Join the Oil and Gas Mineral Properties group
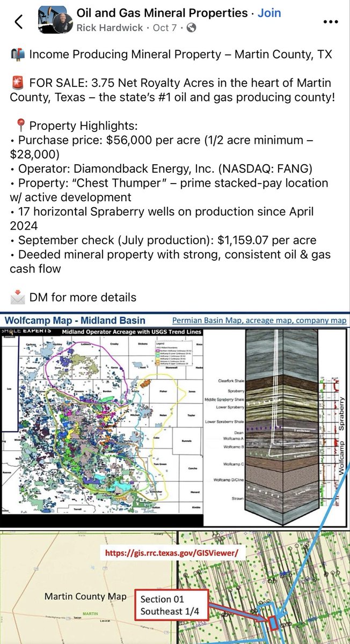 click(x=269, y=13)
